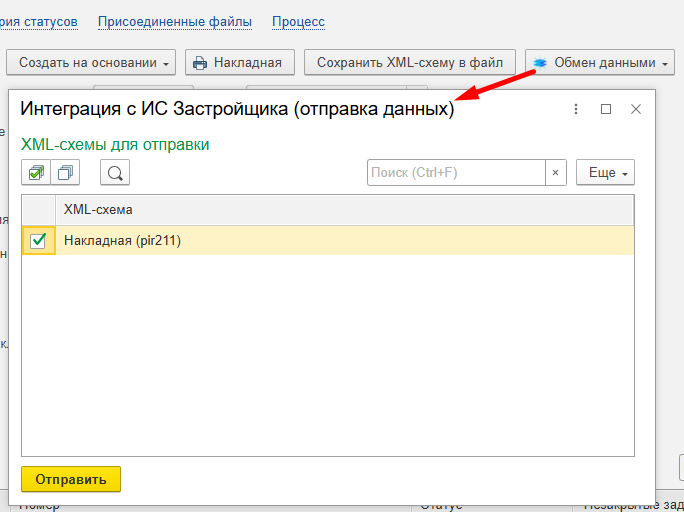Select the Накладная (pir211) row text

coord(122,240)
